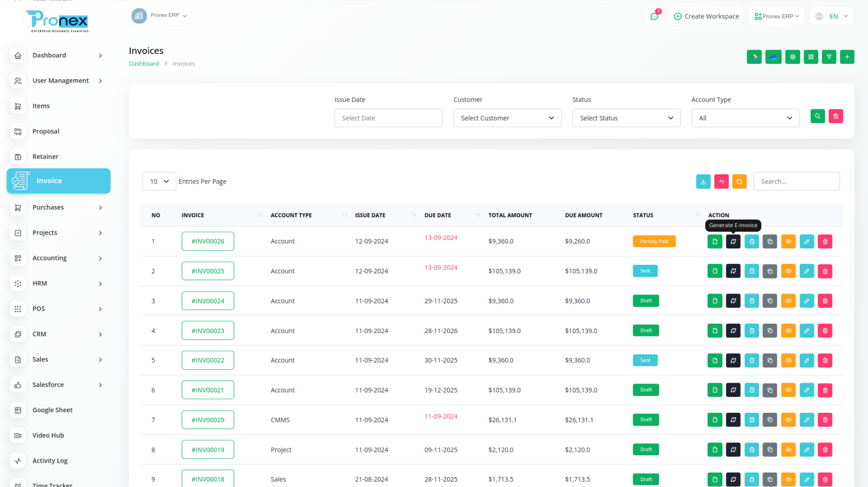
Task: Edit invoice #INV00021 with pencil icon
Action: (x=807, y=390)
